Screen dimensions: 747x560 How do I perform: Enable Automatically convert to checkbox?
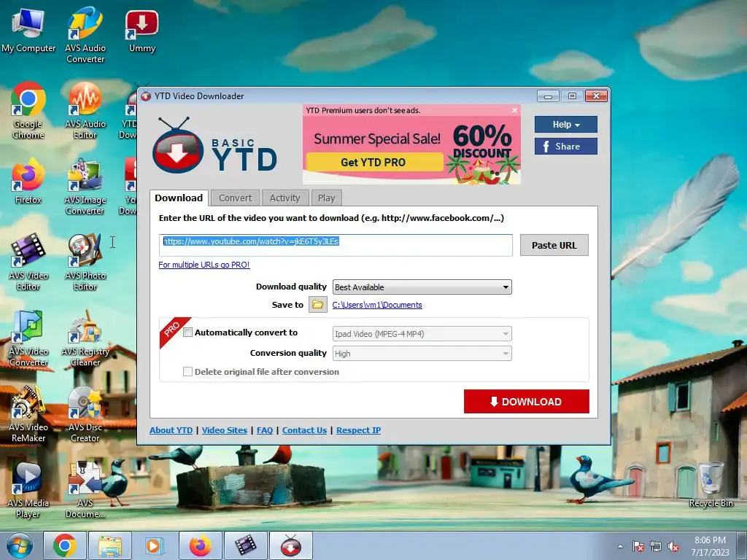pyautogui.click(x=187, y=332)
